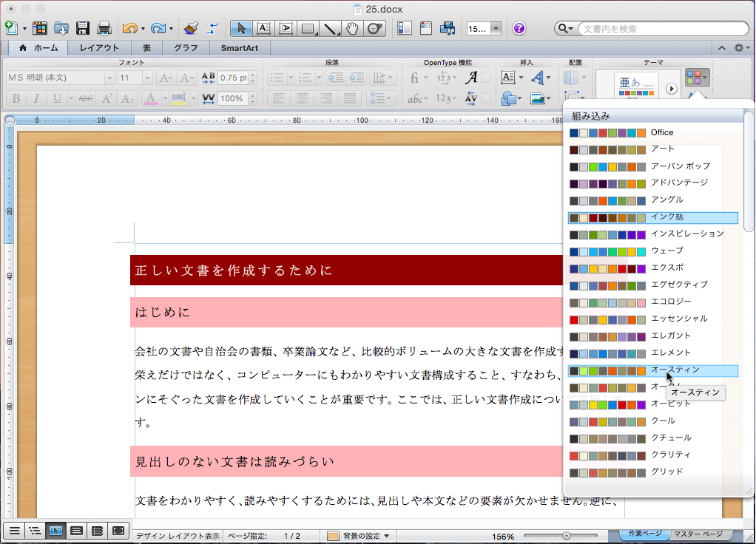Select the arrow pointer tool

(241, 29)
